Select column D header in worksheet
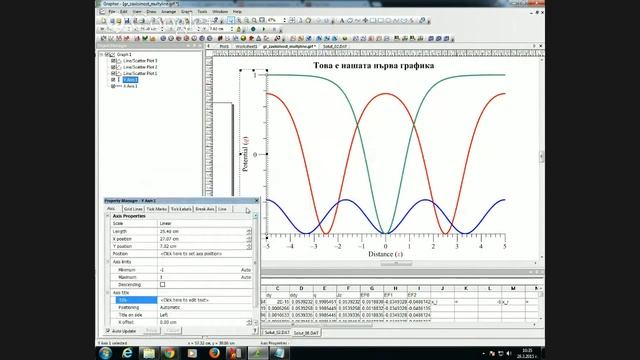The image size is (640, 360). coord(301,288)
